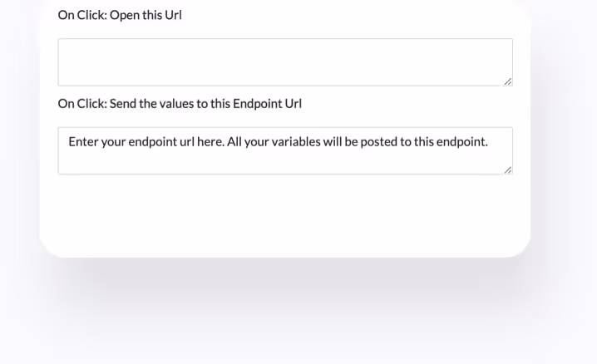Click the resize grip of the Open Url box
The height and width of the screenshot is (364, 597).
(508, 81)
